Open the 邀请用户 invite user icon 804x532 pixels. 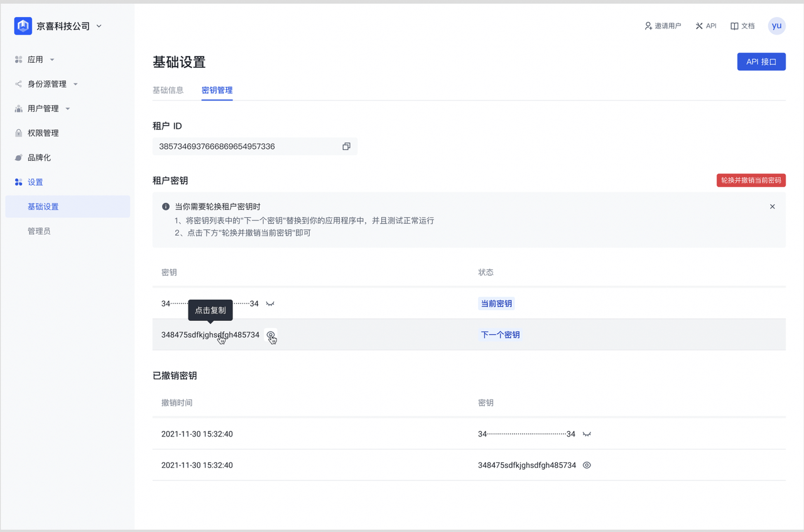648,26
